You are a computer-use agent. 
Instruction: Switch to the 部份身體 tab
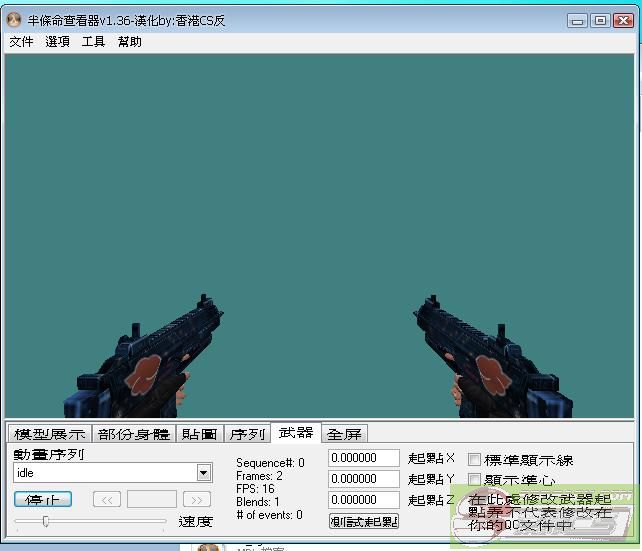click(x=133, y=434)
